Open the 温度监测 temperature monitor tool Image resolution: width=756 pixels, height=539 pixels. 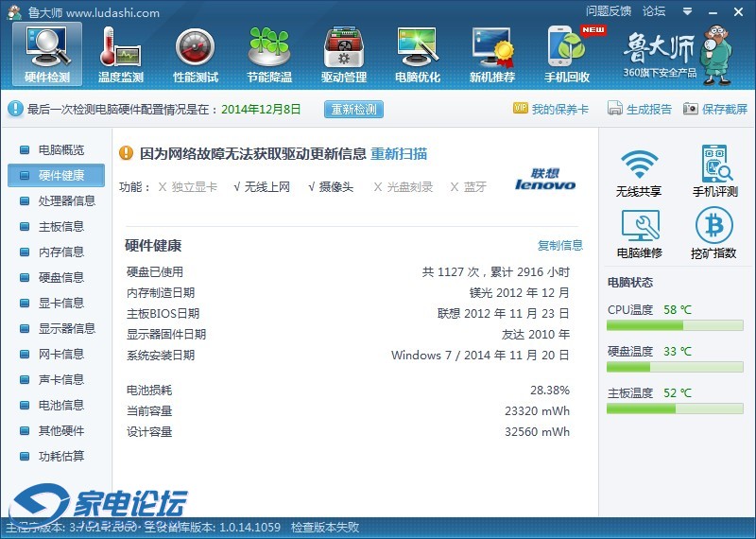click(120, 54)
